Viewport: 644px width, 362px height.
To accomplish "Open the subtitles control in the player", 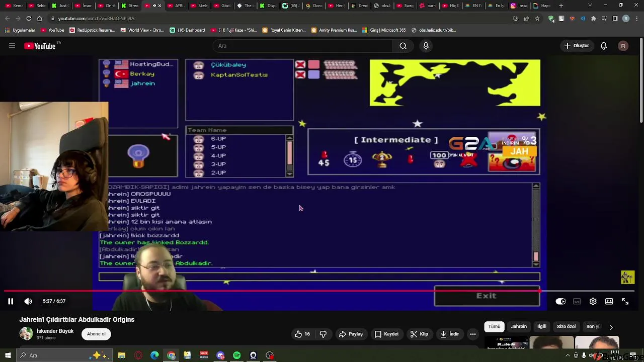I will (577, 302).
